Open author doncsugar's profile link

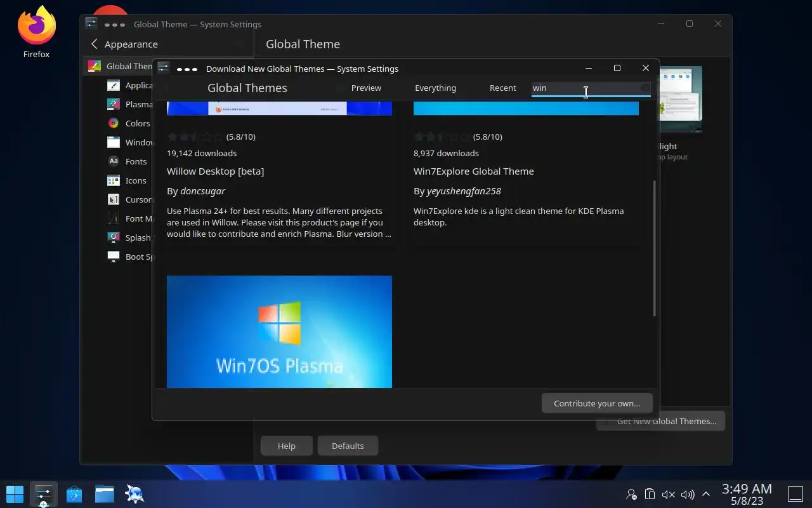(x=202, y=190)
